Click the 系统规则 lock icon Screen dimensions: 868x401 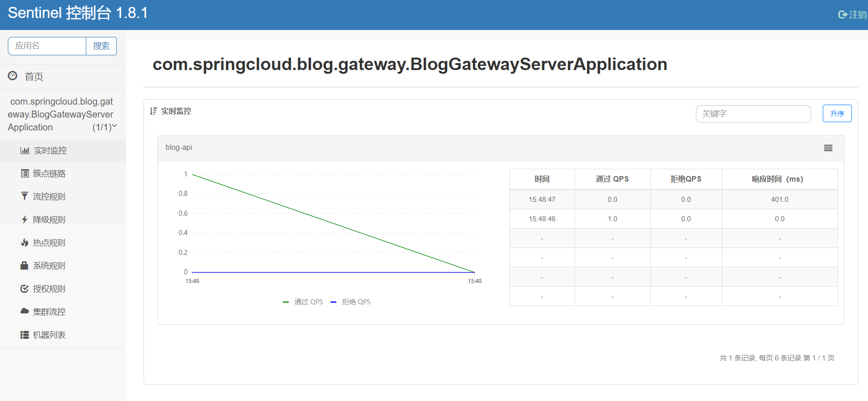(24, 265)
